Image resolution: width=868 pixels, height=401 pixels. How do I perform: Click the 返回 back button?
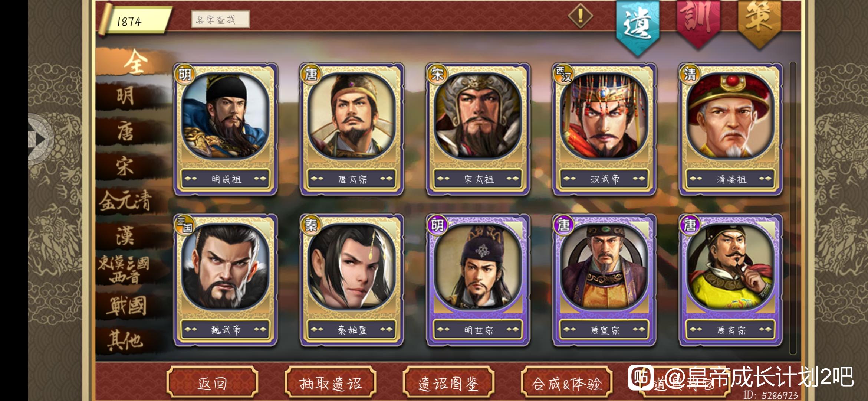[212, 383]
